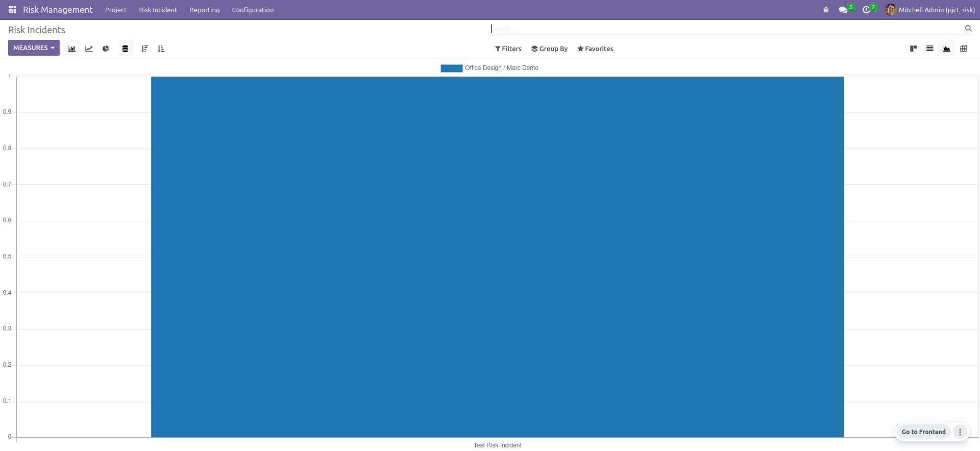Open the debug bug icon menu
980x451 pixels.
[826, 10]
